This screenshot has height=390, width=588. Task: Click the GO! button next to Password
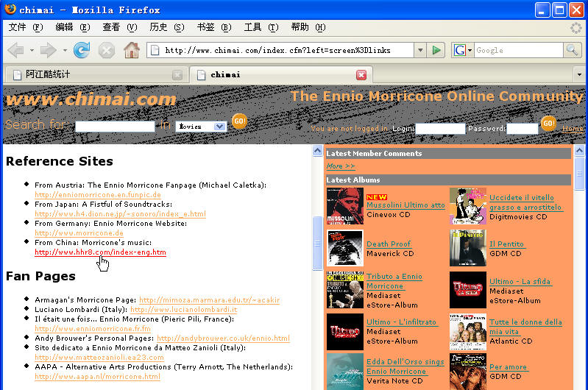548,124
